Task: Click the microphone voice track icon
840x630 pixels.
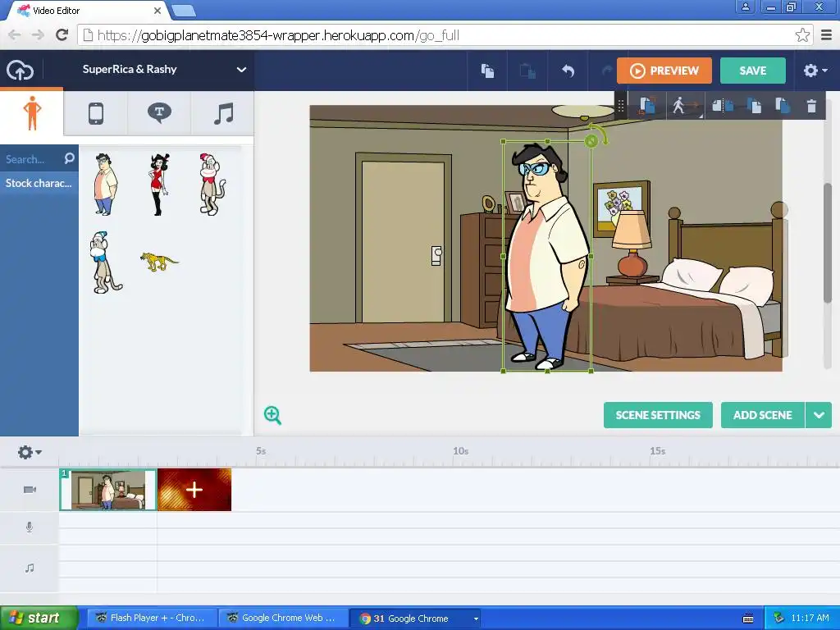Action: coord(30,527)
